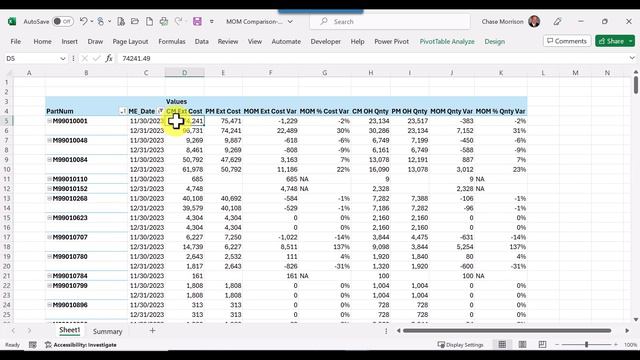The width and height of the screenshot is (640, 360).
Task: Collapse the M99010707 row group
Action: click(49, 237)
